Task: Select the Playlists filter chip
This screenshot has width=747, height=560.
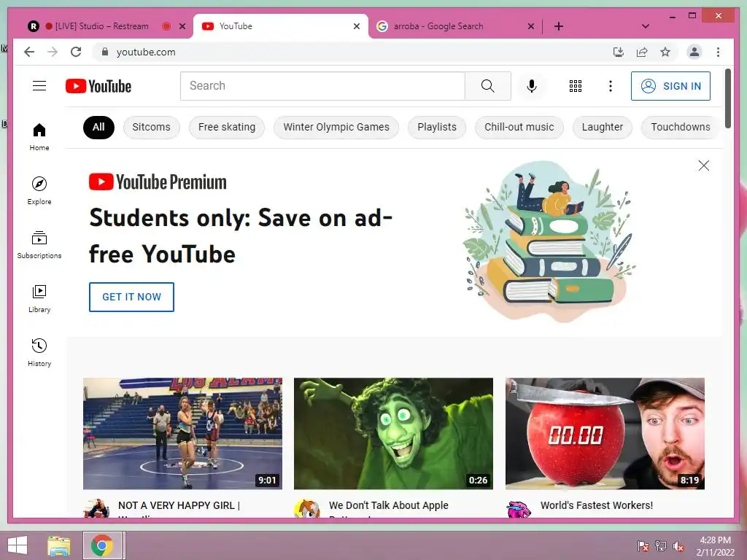Action: click(437, 127)
